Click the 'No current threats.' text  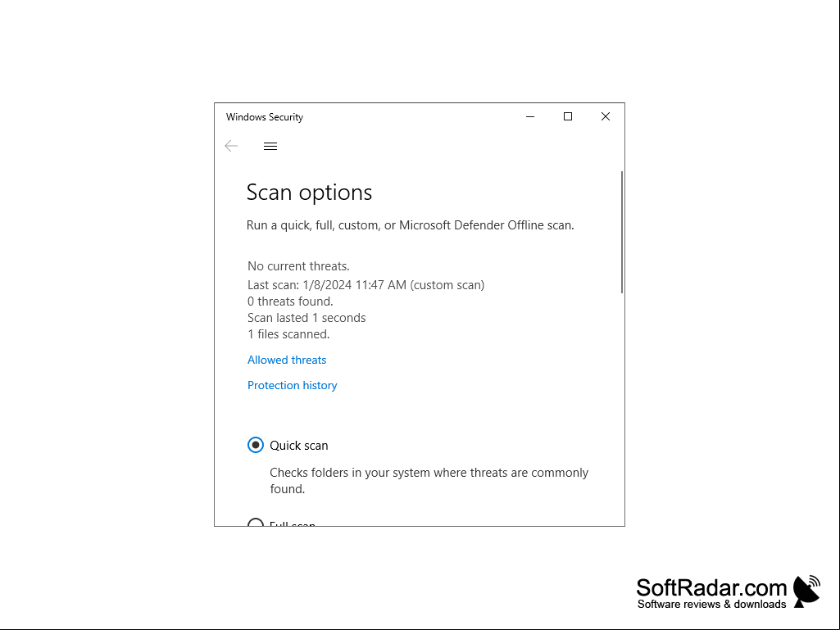point(298,266)
